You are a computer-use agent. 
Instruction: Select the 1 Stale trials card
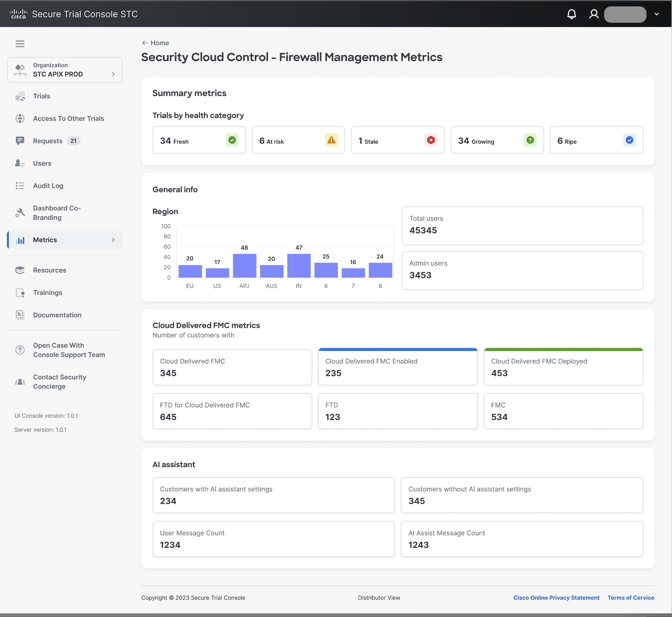point(398,140)
